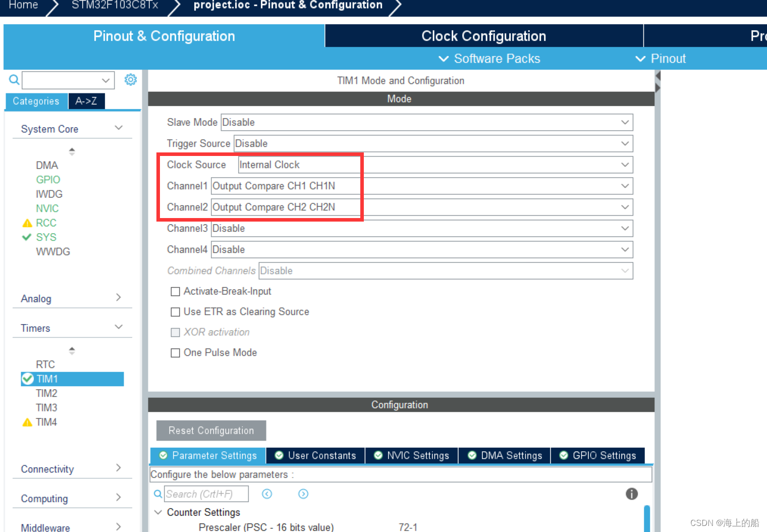Click the previous-result arrow beside the parameter search
This screenshot has height=532, width=767.
click(x=267, y=494)
